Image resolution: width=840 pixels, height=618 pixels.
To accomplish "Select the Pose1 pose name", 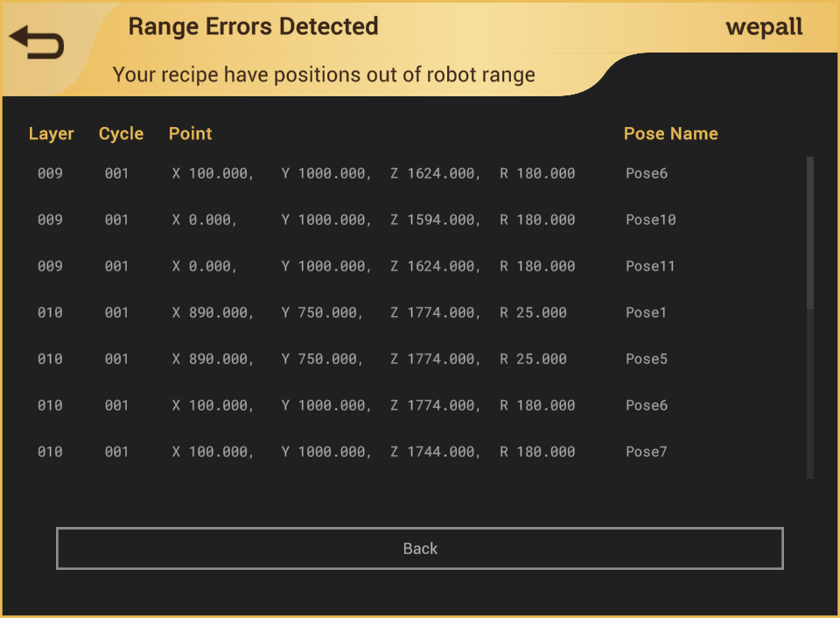I will [x=646, y=313].
